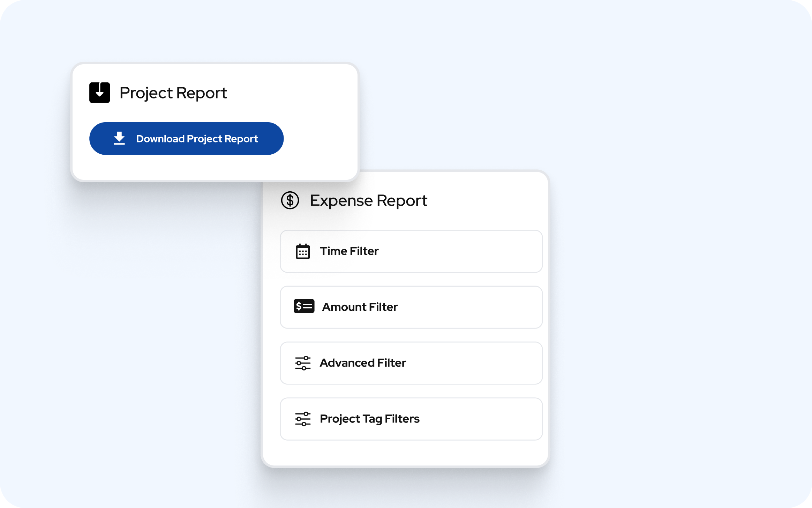
Task: Select the Time Filter label
Action: click(x=349, y=251)
